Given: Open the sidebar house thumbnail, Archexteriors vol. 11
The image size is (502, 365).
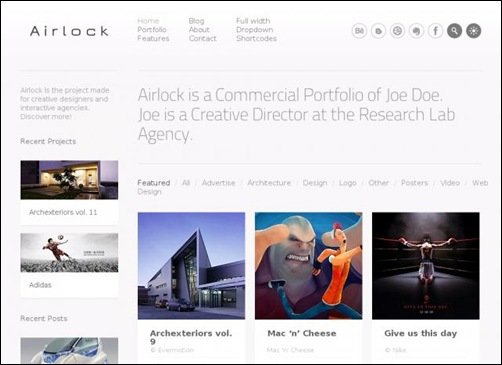Looking at the screenshot, I should coord(69,180).
